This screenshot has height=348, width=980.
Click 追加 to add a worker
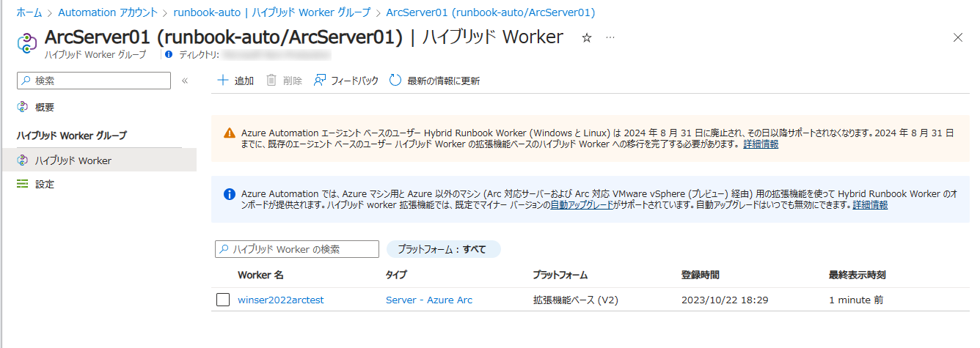[235, 81]
